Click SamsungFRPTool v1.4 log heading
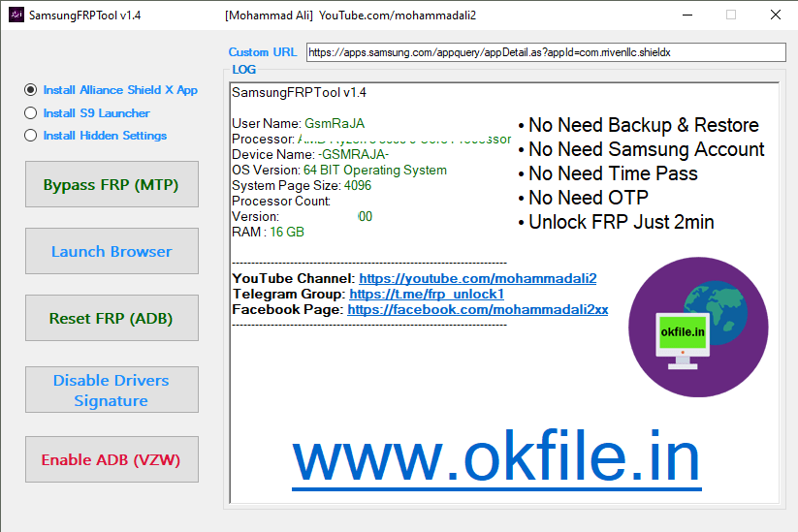Viewport: 798px width, 532px height. [x=299, y=93]
